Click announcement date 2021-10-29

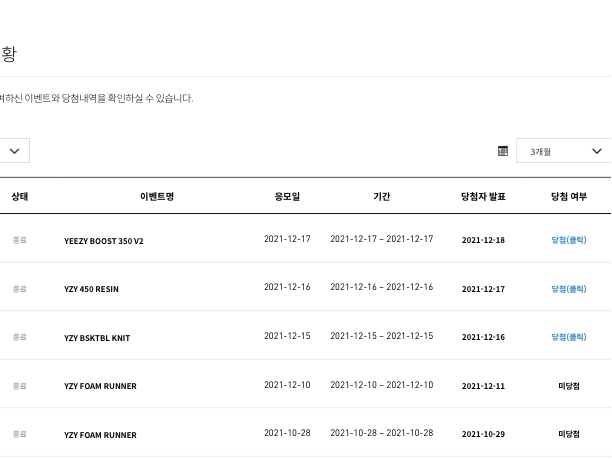coord(483,434)
